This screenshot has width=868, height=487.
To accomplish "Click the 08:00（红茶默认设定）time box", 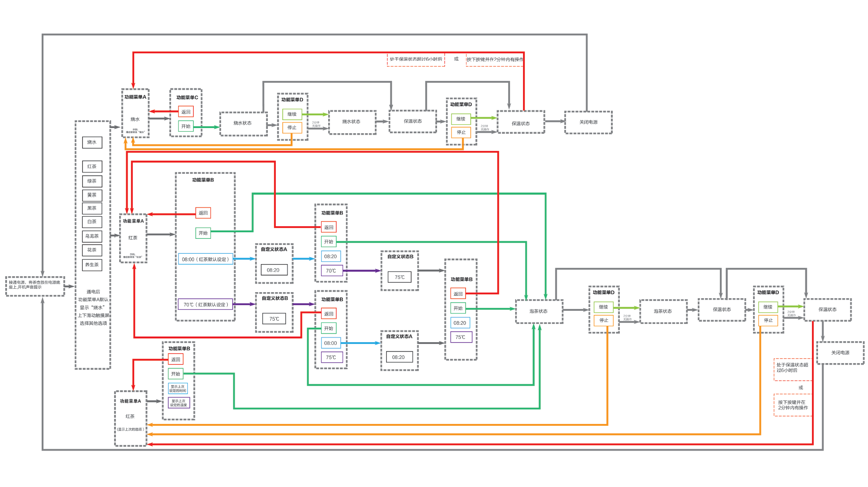I will 205,259.
